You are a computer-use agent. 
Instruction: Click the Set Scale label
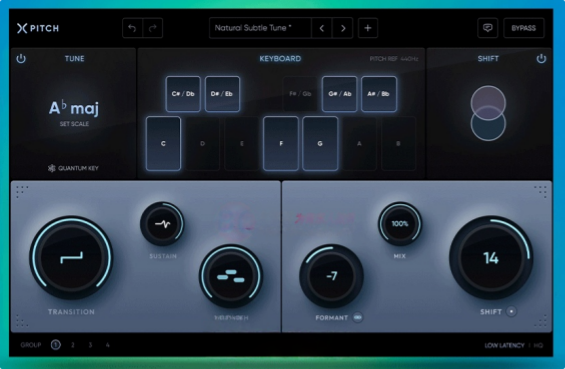coord(74,124)
